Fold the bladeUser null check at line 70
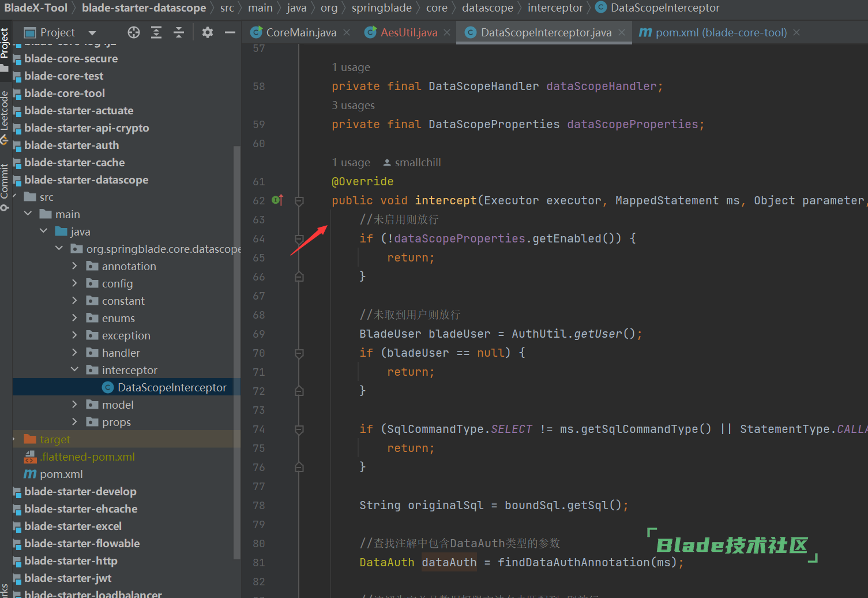This screenshot has width=868, height=598. (x=299, y=353)
